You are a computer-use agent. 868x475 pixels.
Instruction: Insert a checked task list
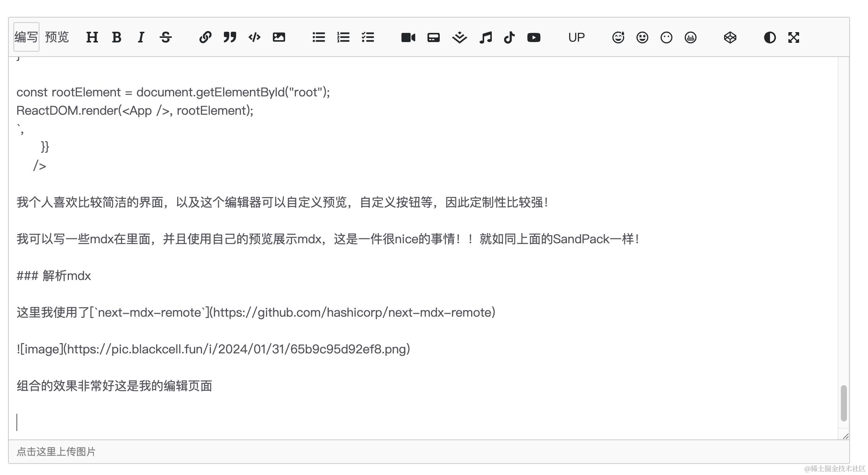click(367, 37)
